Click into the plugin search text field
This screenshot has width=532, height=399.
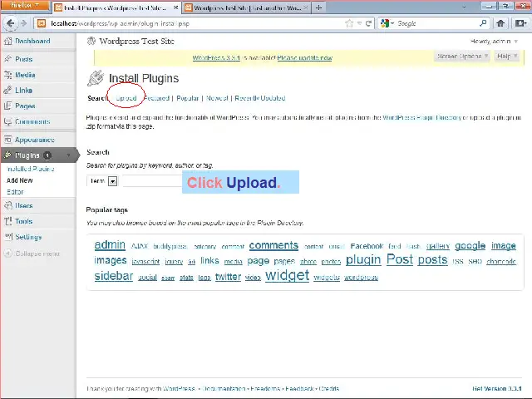pyautogui.click(x=152, y=181)
